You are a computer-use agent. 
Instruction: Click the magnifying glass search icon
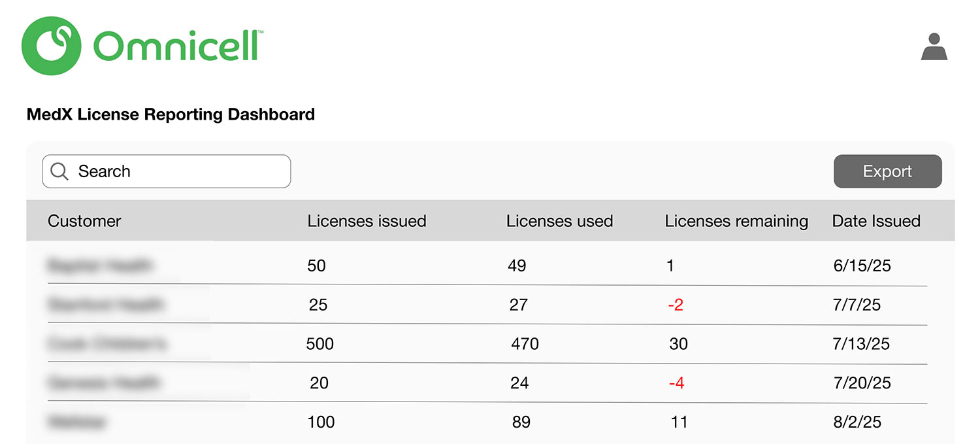click(x=59, y=171)
